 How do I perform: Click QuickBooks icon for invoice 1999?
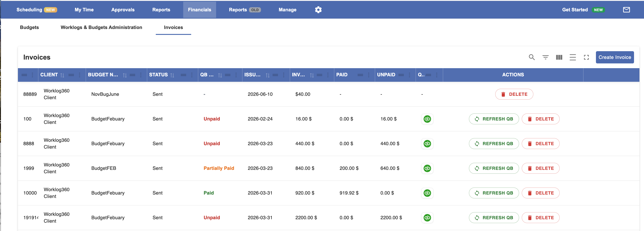427,168
